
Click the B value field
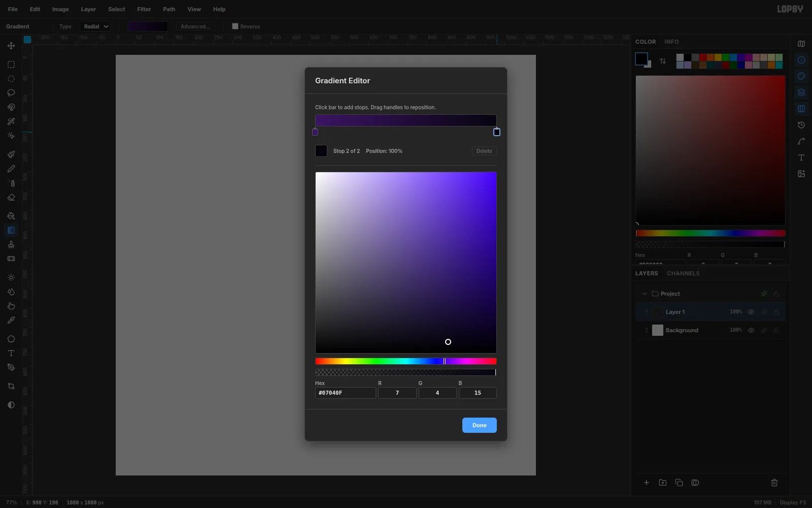(478, 393)
